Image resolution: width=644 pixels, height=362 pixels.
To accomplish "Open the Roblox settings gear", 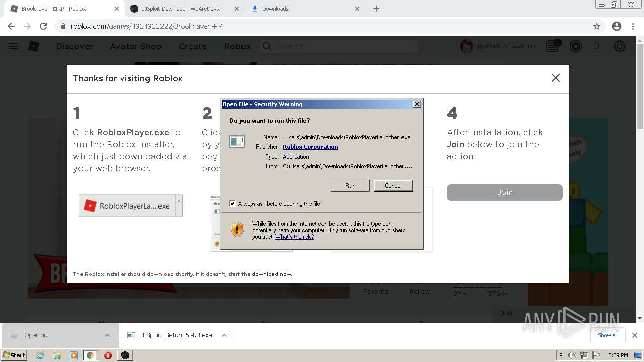I will pos(620,46).
